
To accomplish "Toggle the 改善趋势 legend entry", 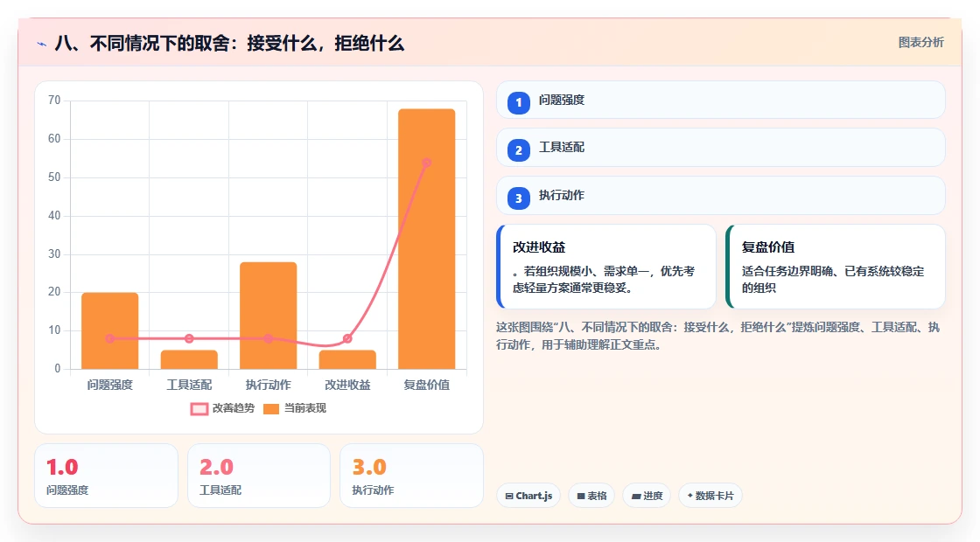I will click(222, 408).
